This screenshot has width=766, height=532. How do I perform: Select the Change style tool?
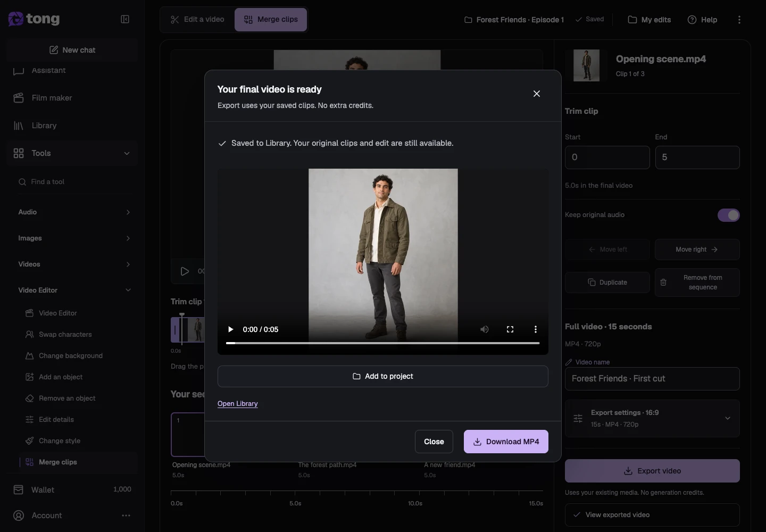79,441
